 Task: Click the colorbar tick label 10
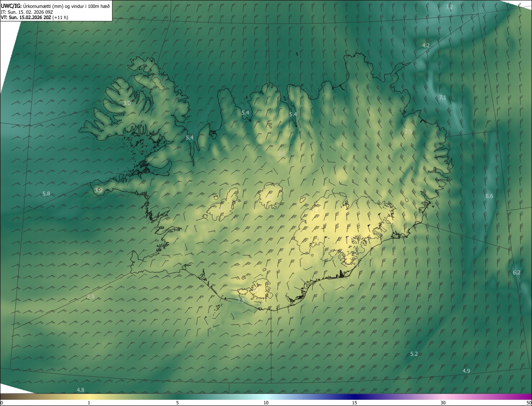coord(266,403)
